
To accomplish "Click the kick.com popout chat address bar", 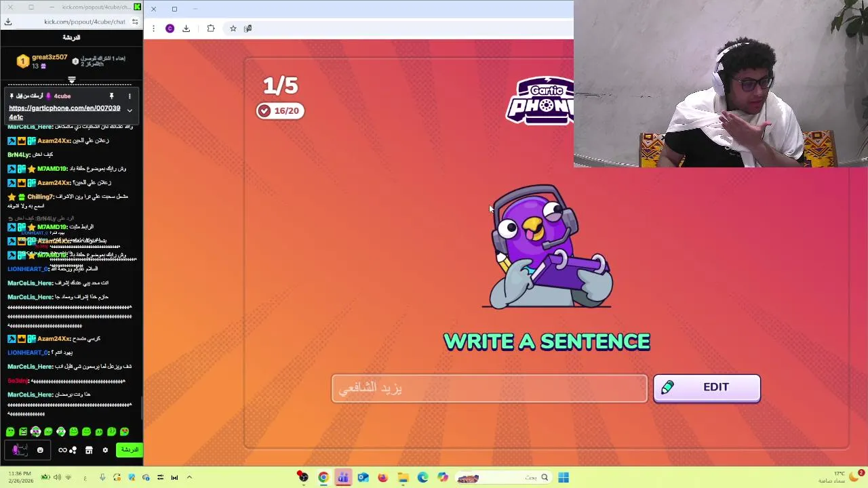I will click(84, 22).
